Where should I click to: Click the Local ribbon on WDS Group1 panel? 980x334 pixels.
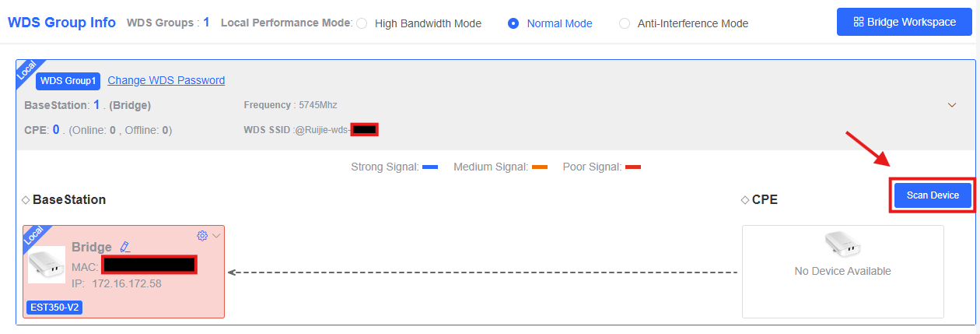tap(26, 71)
